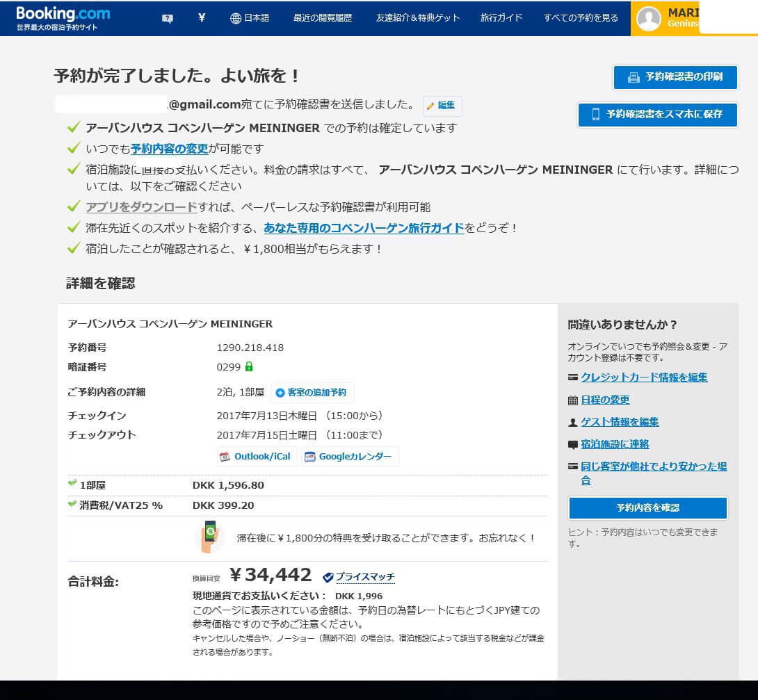Open クレジットカード情報を編集 link

pos(644,377)
